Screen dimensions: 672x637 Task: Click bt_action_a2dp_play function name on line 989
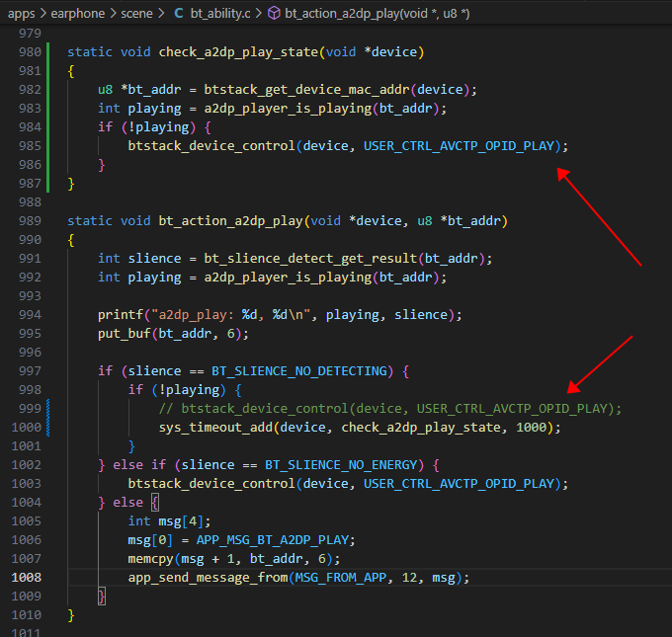pos(231,221)
